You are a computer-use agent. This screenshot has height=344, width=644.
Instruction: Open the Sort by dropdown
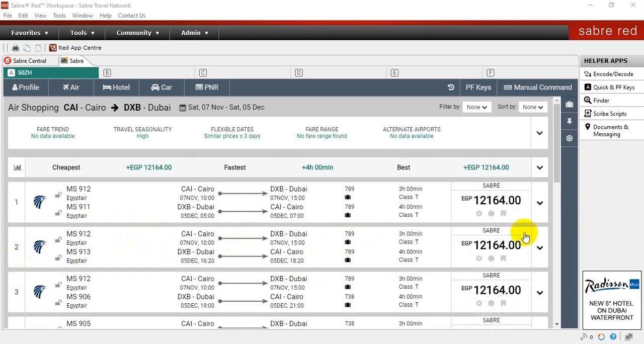[533, 107]
